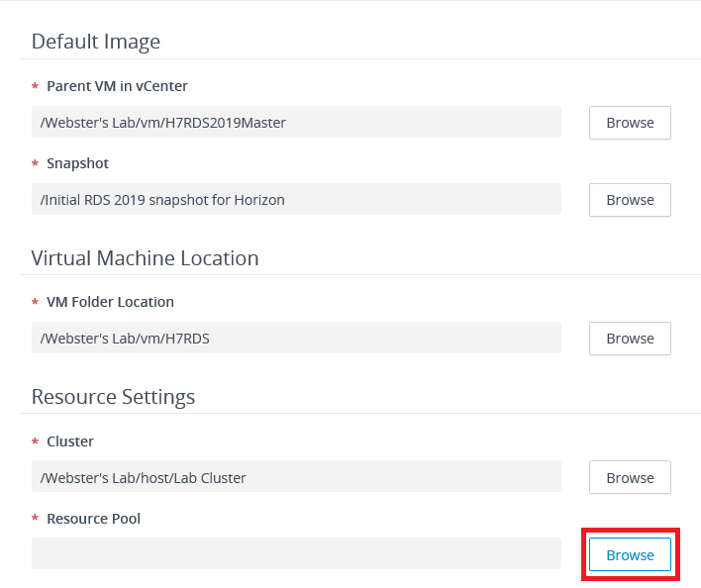
Task: Select the Virtual Machine Location heading
Action: point(145,258)
